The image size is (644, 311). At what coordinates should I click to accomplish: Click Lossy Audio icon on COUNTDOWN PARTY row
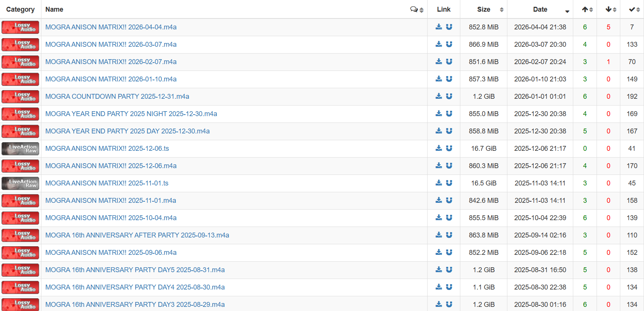[20, 97]
